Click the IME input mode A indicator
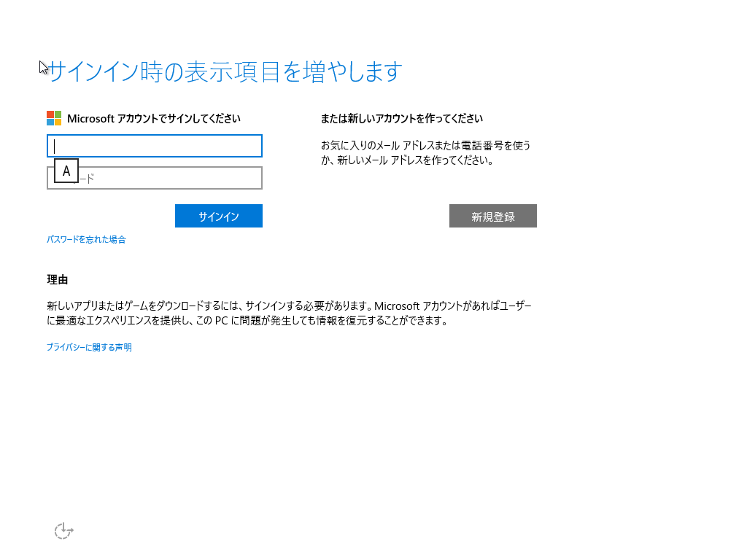This screenshot has height=560, width=747. click(66, 171)
